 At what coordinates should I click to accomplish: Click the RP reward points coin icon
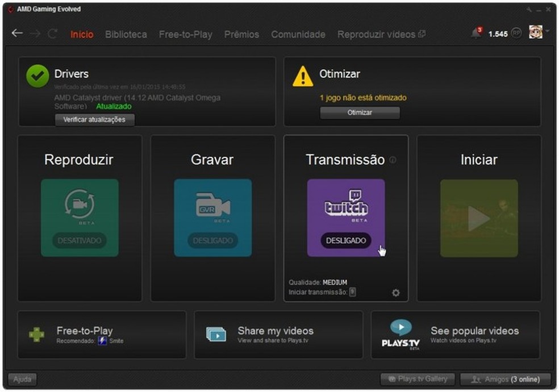pos(516,33)
